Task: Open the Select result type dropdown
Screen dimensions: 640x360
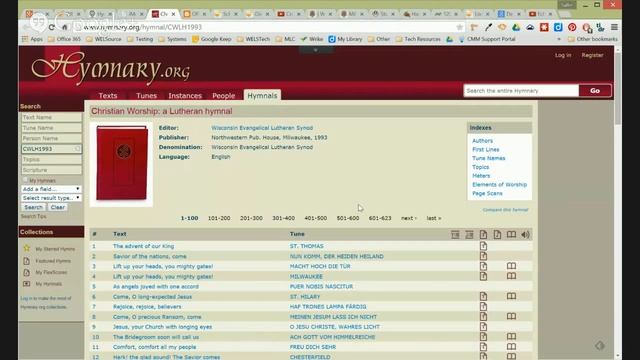Action: click(x=51, y=198)
